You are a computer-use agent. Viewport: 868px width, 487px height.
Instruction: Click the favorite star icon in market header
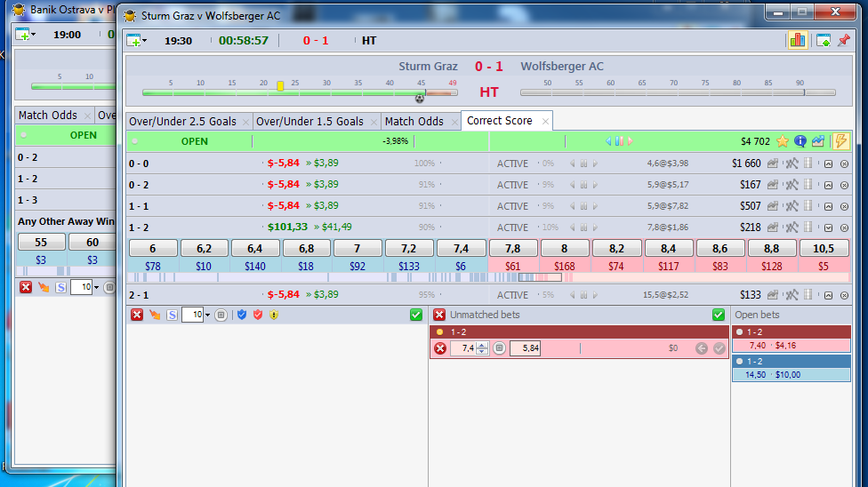783,141
